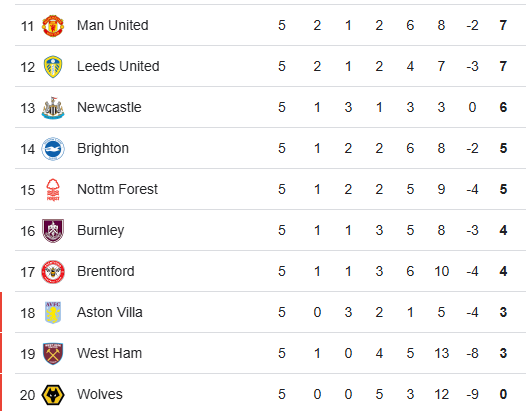Click the Newcastle club crest
The image size is (526, 411).
coord(53,108)
